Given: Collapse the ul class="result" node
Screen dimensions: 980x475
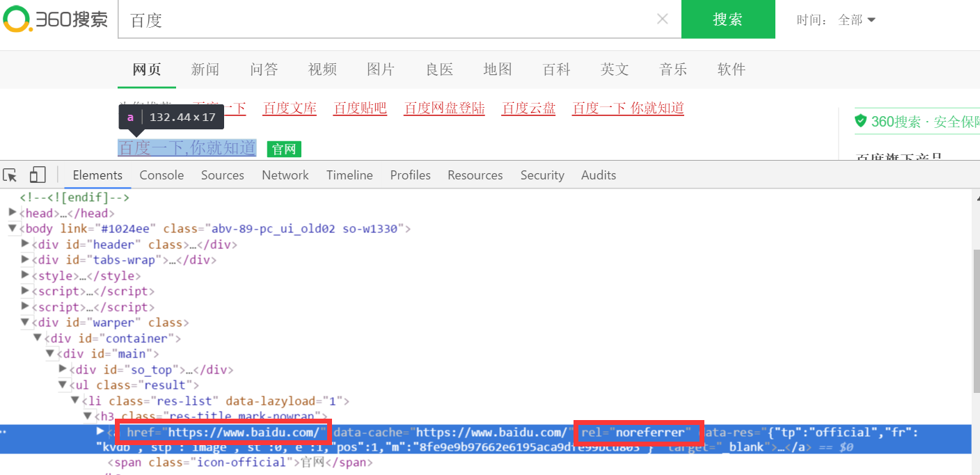Looking at the screenshot, I should (63, 385).
